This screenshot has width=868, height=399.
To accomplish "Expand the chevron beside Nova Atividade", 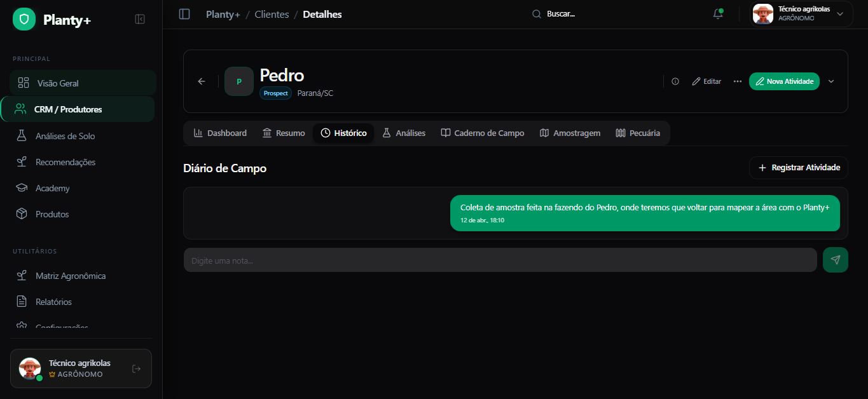I will [831, 81].
